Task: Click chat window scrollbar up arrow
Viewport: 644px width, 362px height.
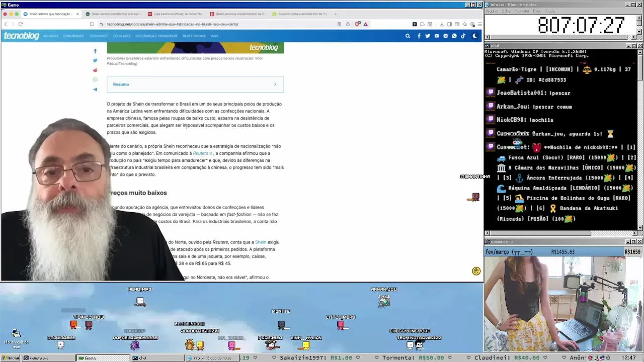Action: coord(640,52)
